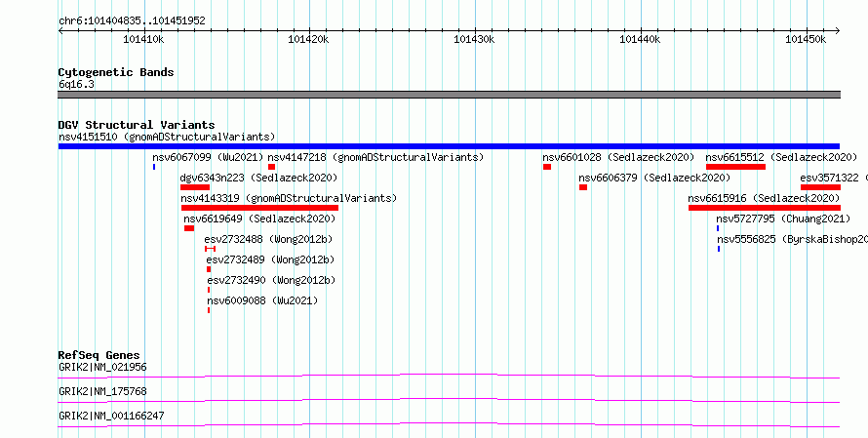Click the ruler's left scroll arrow
The height and width of the screenshot is (438, 868).
click(x=60, y=30)
